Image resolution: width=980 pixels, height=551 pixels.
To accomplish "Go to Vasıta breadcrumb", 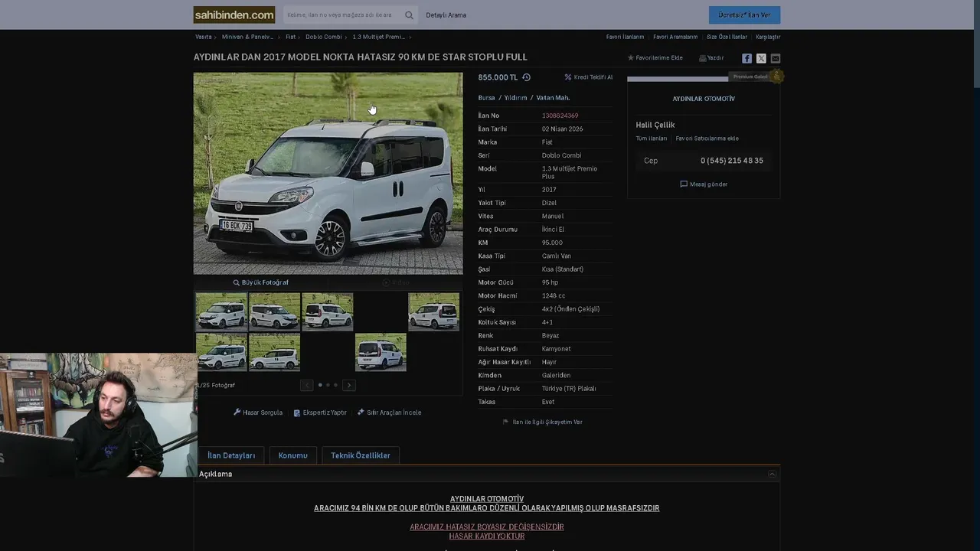I will pyautogui.click(x=204, y=37).
